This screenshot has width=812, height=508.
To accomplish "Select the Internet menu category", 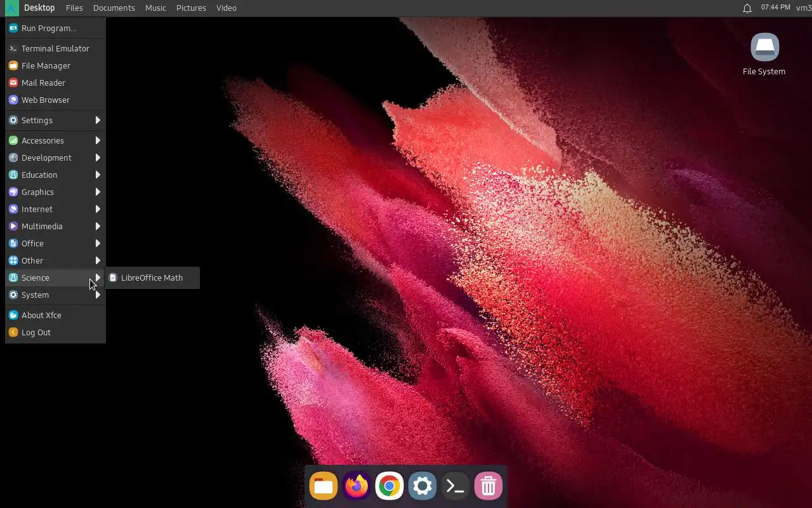I will tap(55, 209).
